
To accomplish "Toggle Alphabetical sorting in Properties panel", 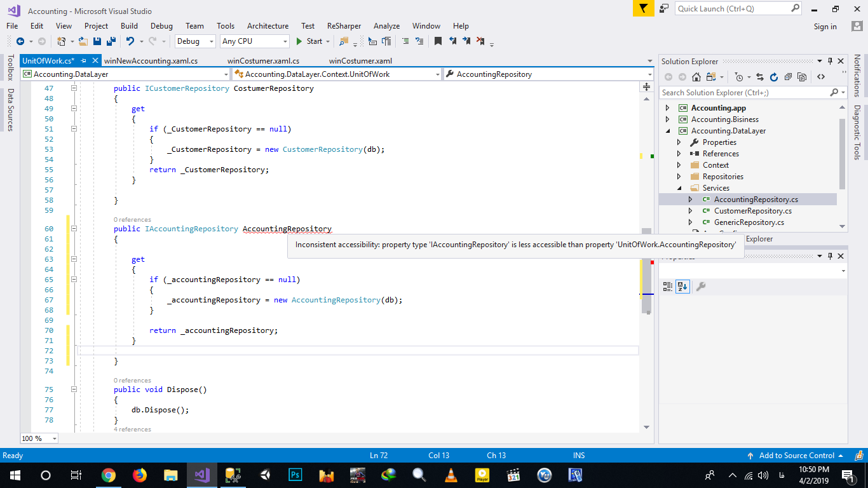I will pyautogui.click(x=682, y=287).
